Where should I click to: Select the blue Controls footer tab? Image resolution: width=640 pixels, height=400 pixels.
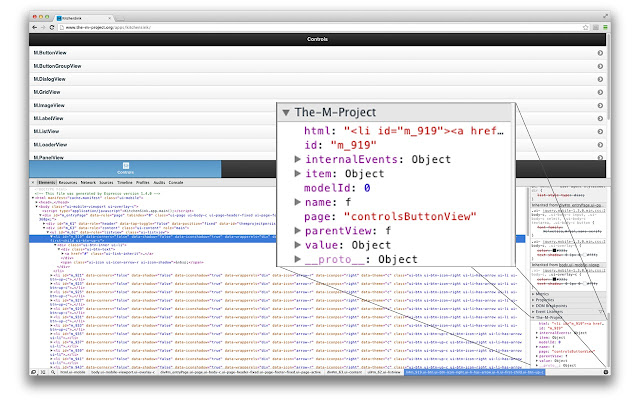click(x=125, y=169)
